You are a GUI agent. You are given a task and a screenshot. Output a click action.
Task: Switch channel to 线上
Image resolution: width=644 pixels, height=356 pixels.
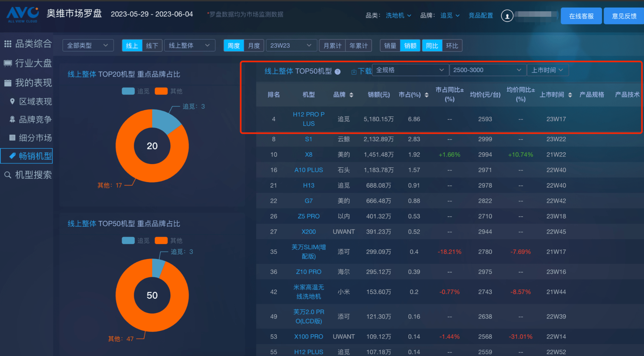[132, 45]
